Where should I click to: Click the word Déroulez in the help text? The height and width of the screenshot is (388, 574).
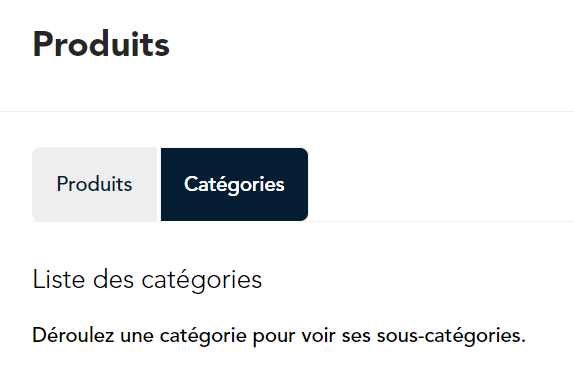pyautogui.click(x=73, y=335)
